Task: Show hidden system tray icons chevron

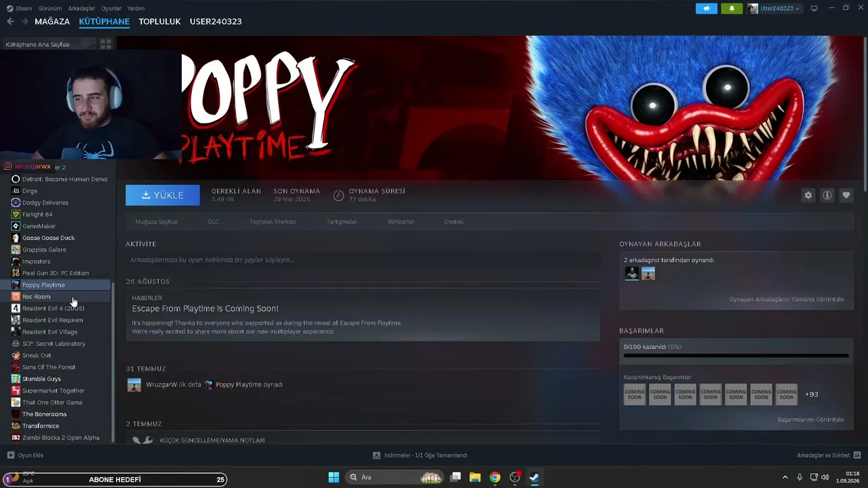Action: coord(785,477)
